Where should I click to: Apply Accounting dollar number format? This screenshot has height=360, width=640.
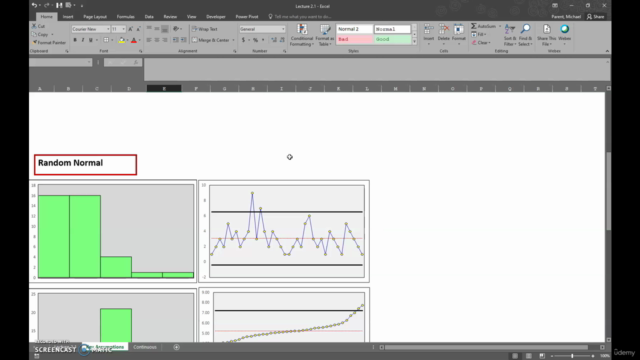(x=243, y=40)
